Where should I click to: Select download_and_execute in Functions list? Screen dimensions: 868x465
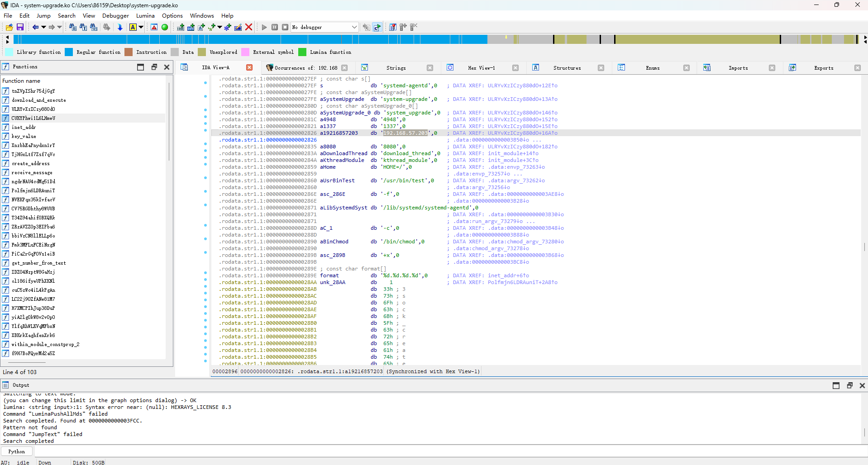39,100
